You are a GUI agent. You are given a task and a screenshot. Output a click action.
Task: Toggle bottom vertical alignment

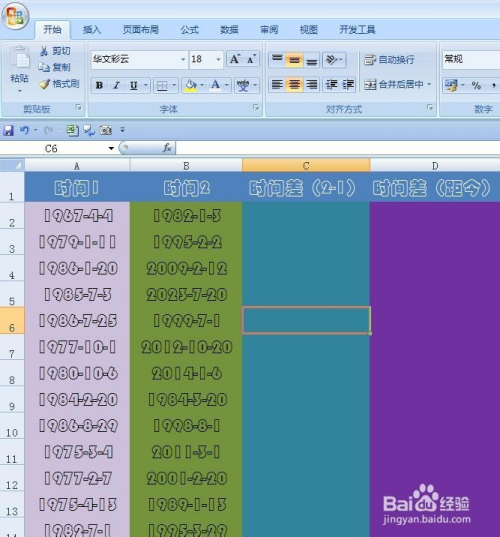(311, 60)
